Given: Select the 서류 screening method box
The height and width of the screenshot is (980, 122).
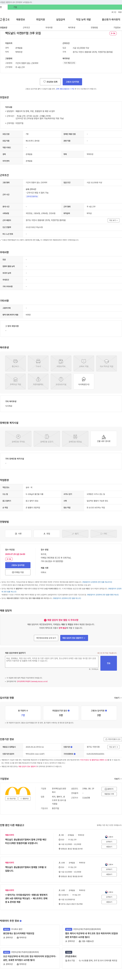Looking at the screenshot, I should point(18,534).
